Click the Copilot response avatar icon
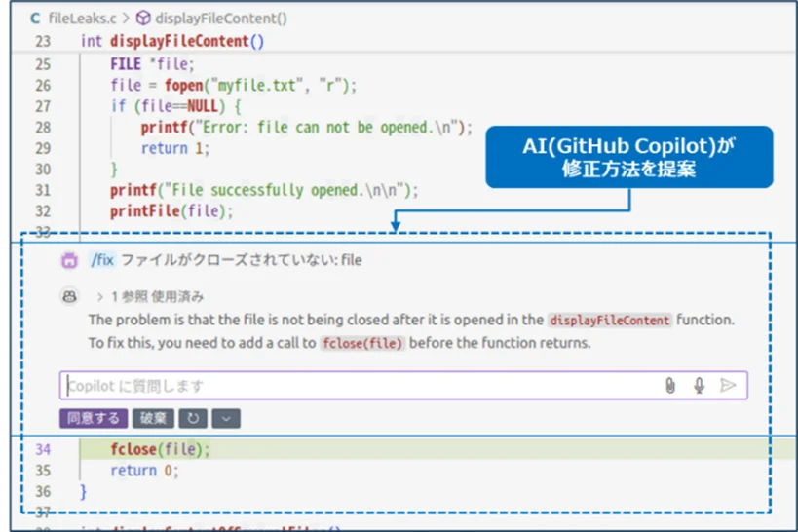798x532 pixels. 70,296
